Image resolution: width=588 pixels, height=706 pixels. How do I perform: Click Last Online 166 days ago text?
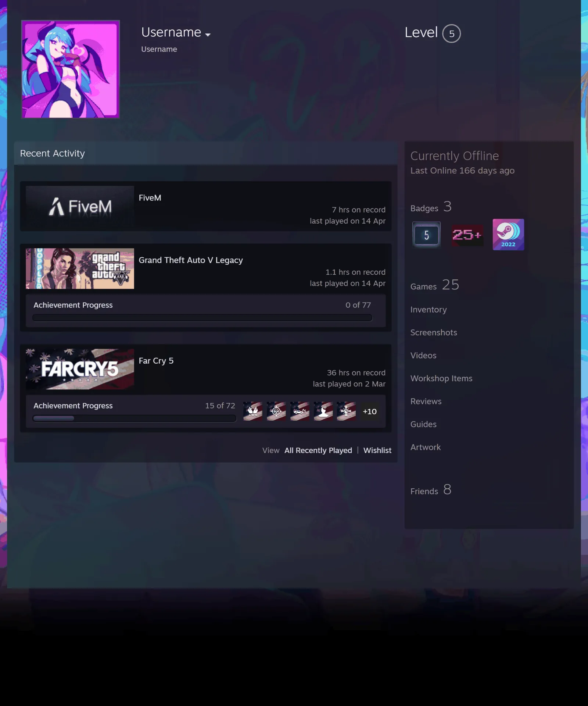(x=462, y=171)
